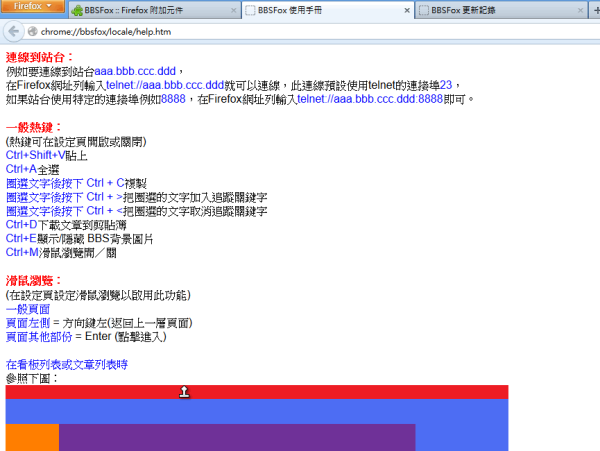Click the up-arrow icon in red bar
The width and height of the screenshot is (600, 451).
[184, 392]
